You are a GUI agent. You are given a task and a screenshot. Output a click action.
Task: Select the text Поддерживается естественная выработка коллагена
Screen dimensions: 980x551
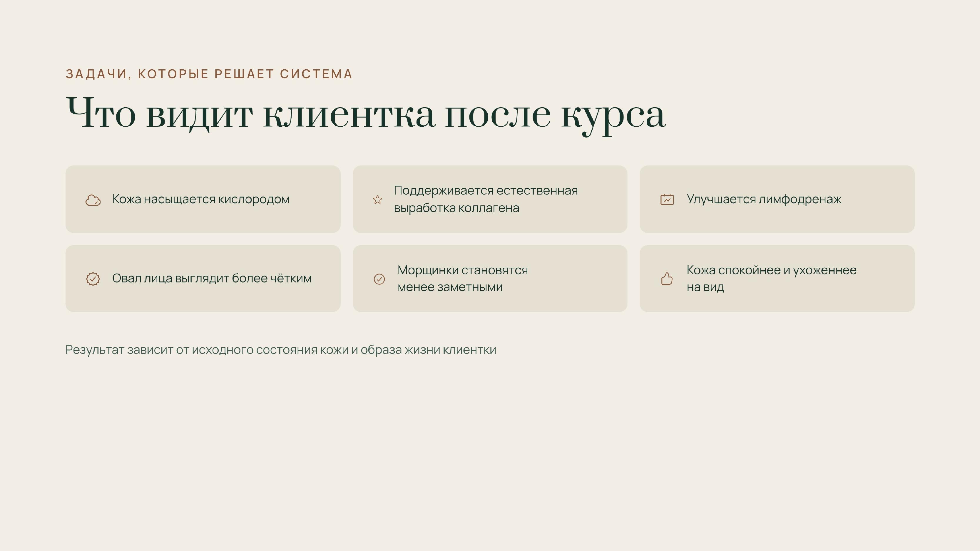(485, 199)
